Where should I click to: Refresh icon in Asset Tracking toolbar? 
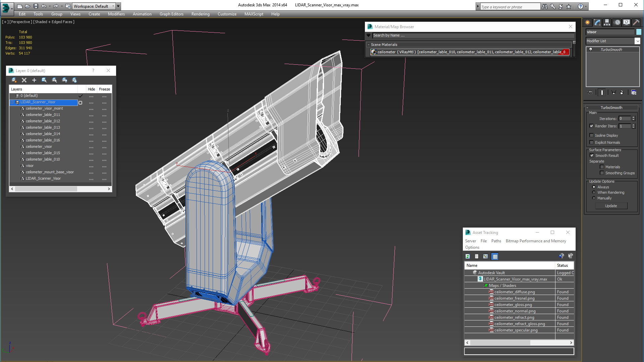click(x=468, y=256)
